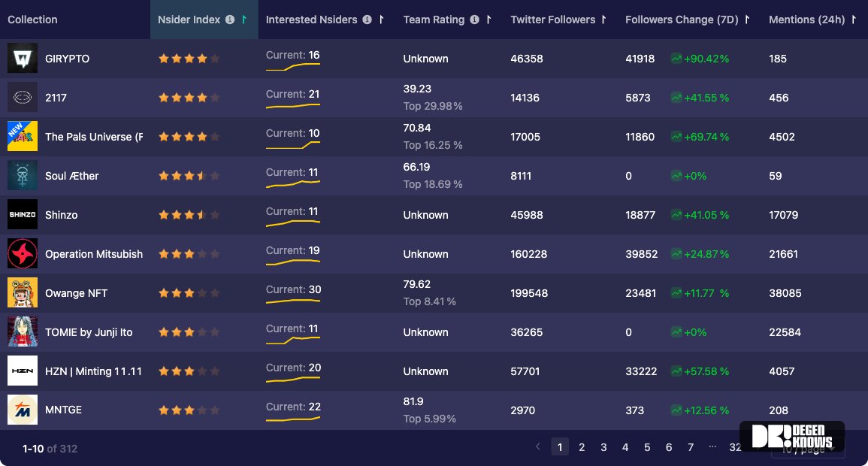The width and height of the screenshot is (868, 466).
Task: Go to previous page chevron
Action: click(x=537, y=446)
